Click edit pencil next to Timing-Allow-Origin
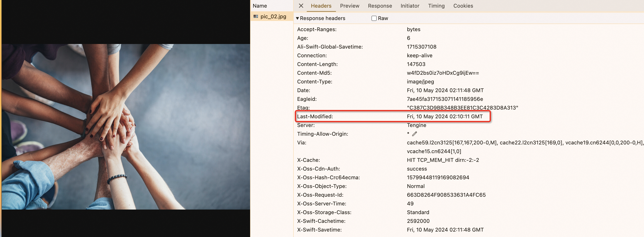 (415, 134)
